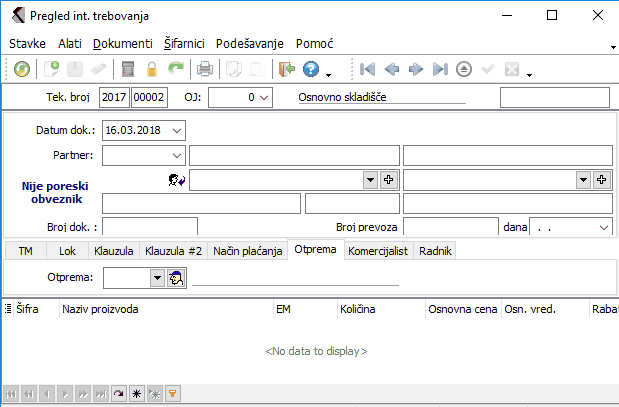The width and height of the screenshot is (619, 407).
Task: Open the Datum dok. date dropdown
Action: [x=177, y=131]
